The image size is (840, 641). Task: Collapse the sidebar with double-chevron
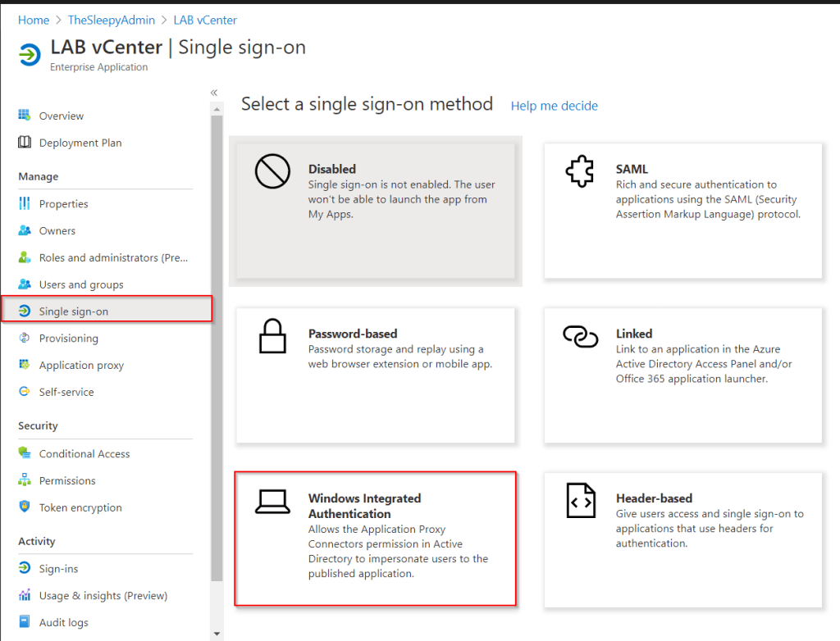tap(213, 93)
